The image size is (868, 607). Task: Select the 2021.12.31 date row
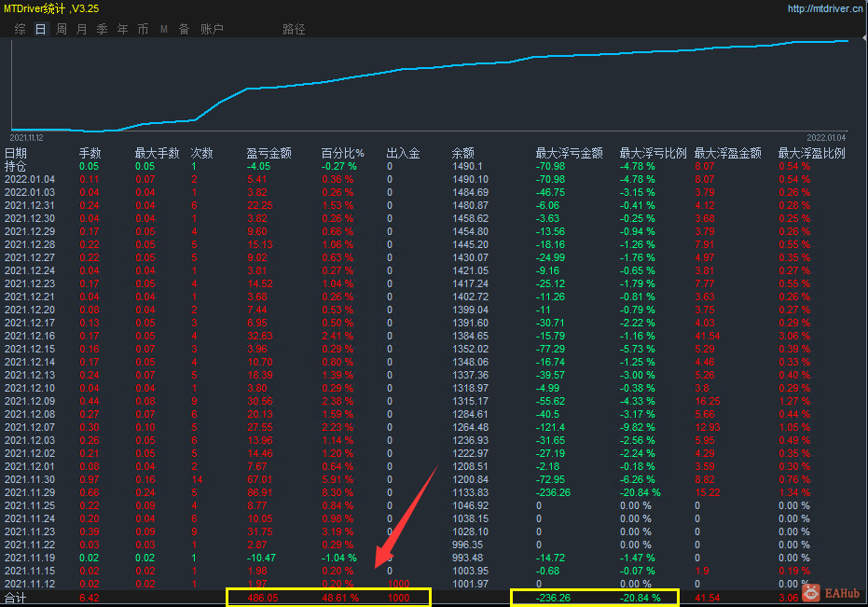[x=30, y=205]
